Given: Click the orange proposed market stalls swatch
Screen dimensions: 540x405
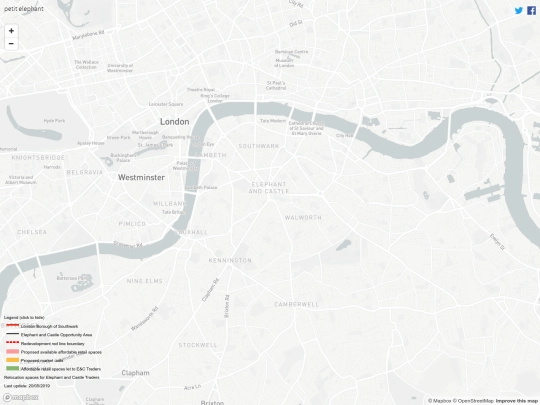Looking at the screenshot, I should pos(12,360).
